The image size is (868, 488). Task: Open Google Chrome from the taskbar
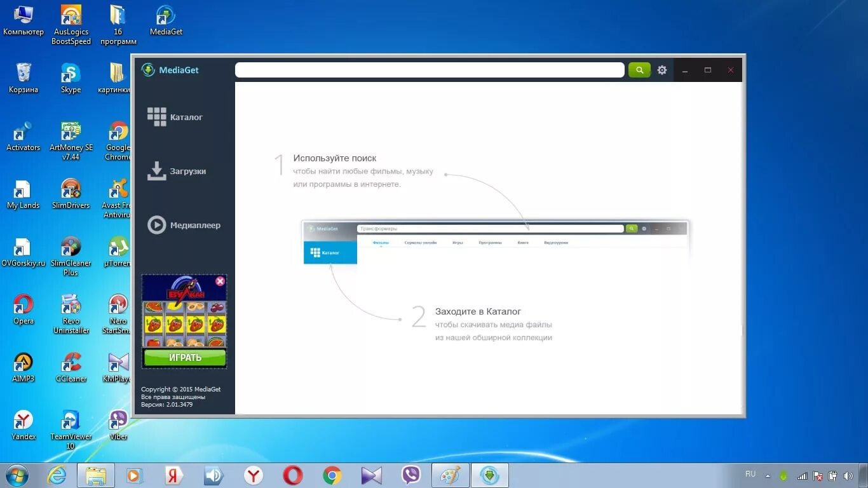click(332, 475)
